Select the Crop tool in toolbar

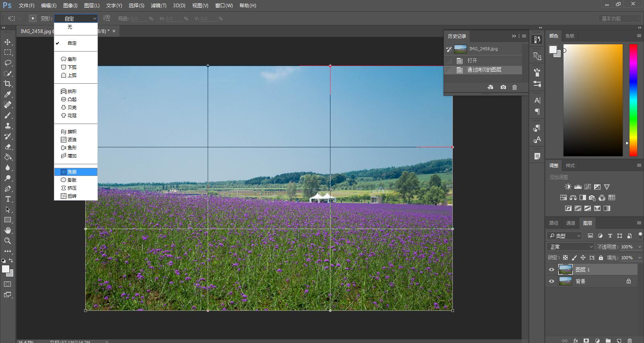(8, 84)
